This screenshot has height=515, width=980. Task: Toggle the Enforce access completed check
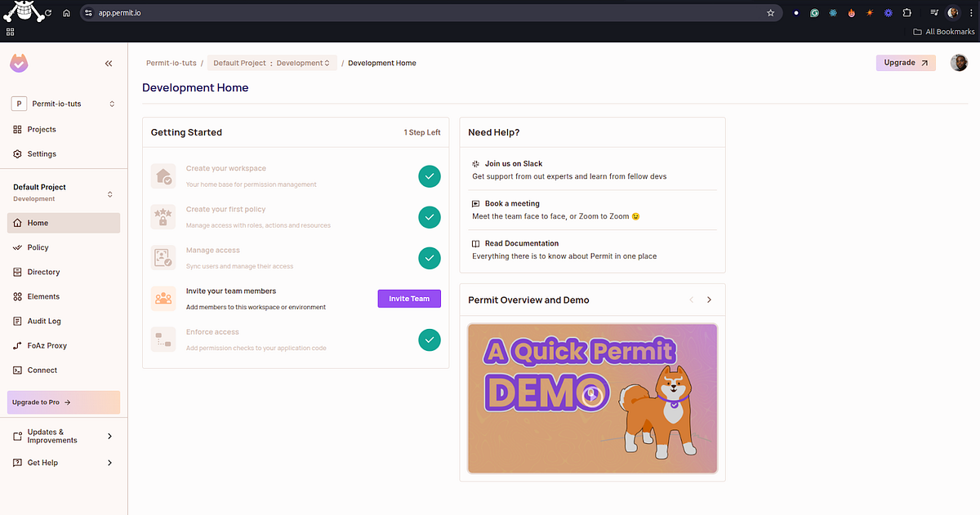430,340
